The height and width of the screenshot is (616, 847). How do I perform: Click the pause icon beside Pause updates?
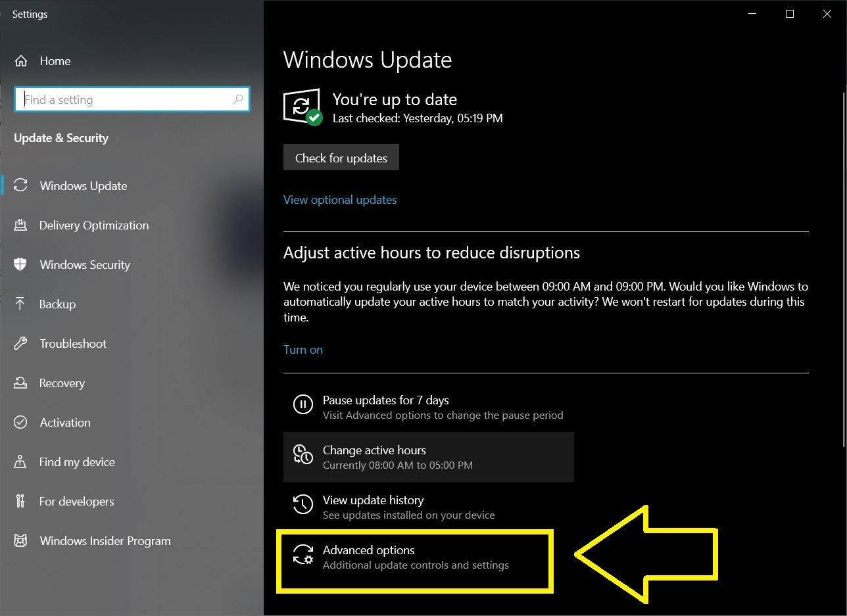[x=302, y=404]
